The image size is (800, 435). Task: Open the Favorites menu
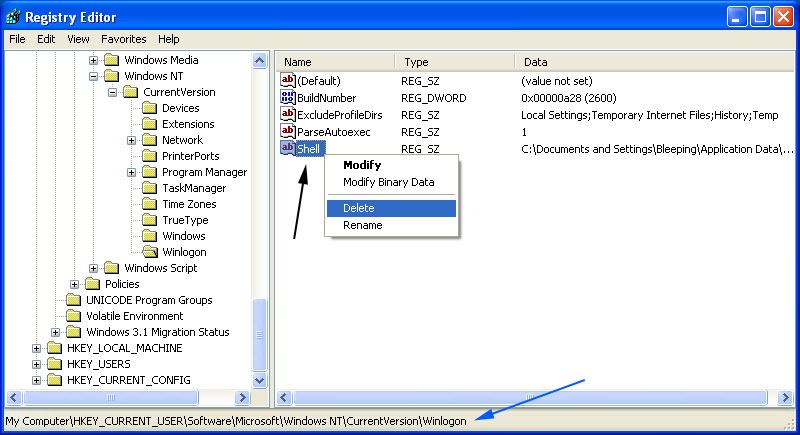123,39
